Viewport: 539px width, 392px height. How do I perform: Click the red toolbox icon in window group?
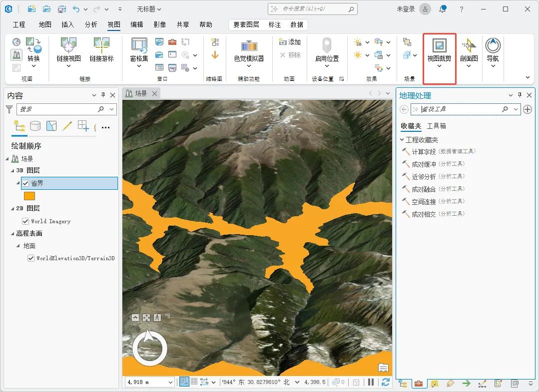point(172,42)
